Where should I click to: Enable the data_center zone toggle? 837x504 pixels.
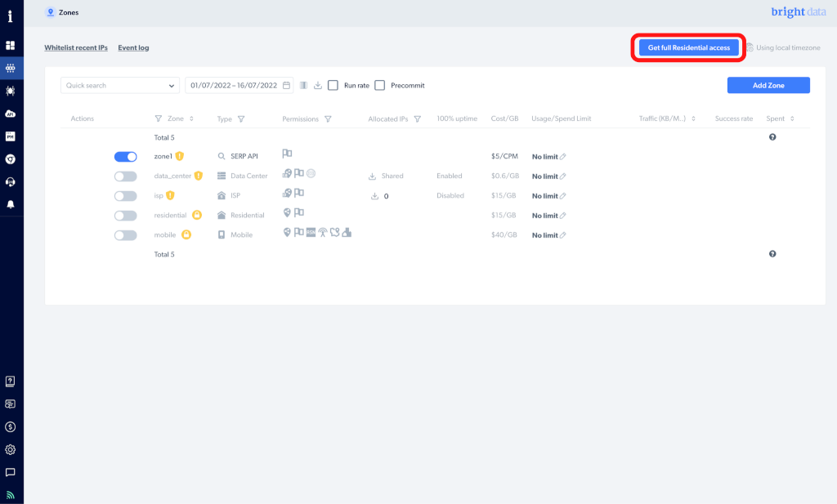(125, 176)
